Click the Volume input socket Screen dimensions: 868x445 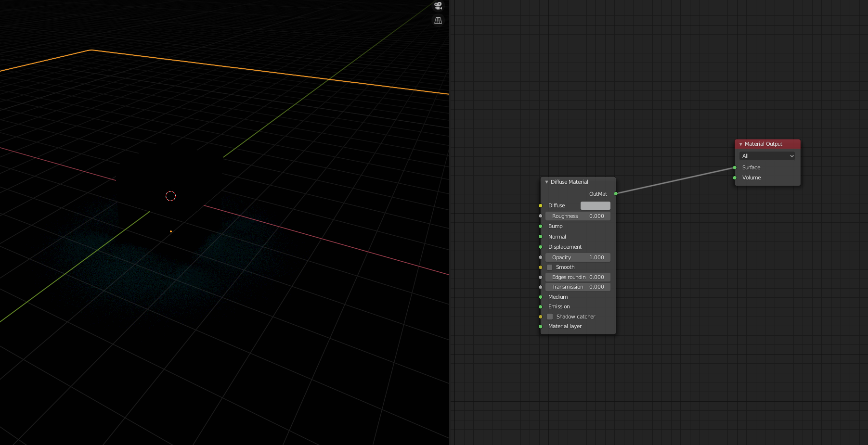(x=735, y=178)
